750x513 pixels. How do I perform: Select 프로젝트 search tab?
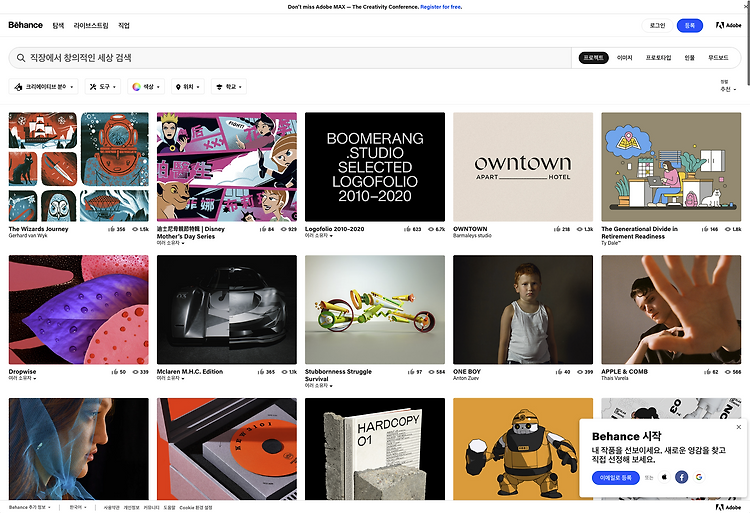[x=594, y=58]
